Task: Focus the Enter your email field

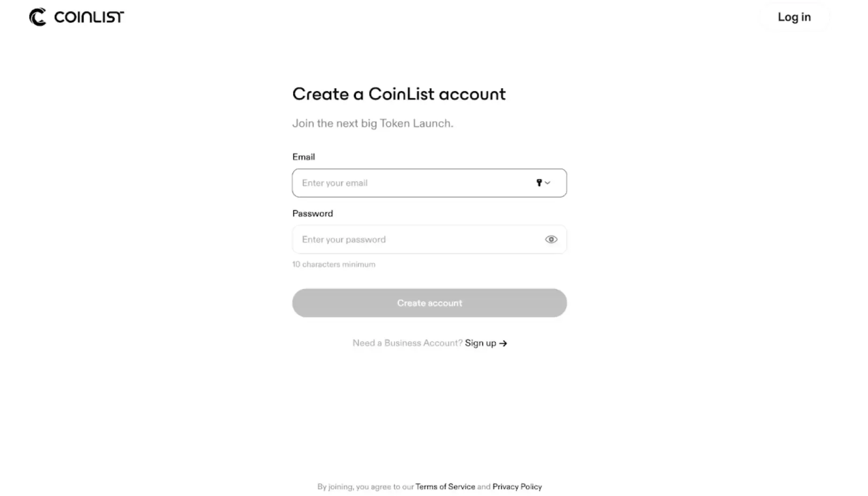Action: coord(412,183)
